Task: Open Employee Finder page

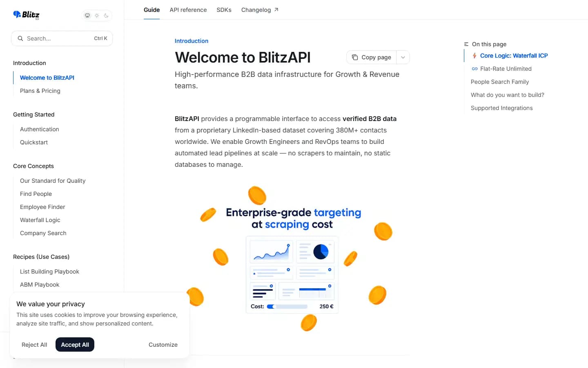Action: 42,207
